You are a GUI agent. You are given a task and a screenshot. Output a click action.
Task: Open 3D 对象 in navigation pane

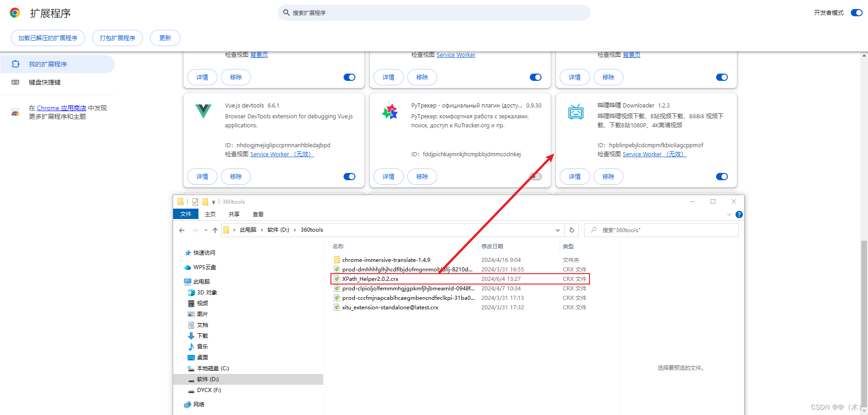[x=203, y=293]
